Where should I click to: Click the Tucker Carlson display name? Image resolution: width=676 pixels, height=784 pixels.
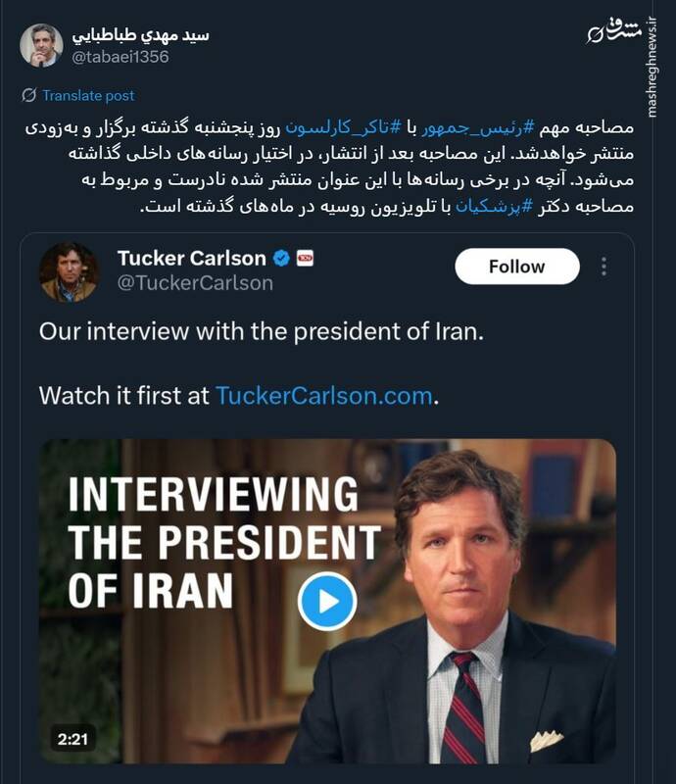tap(191, 259)
